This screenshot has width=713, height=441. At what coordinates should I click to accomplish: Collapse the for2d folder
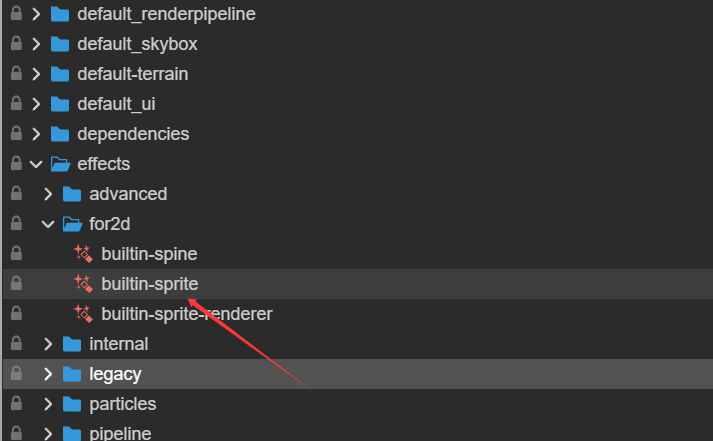[48, 224]
